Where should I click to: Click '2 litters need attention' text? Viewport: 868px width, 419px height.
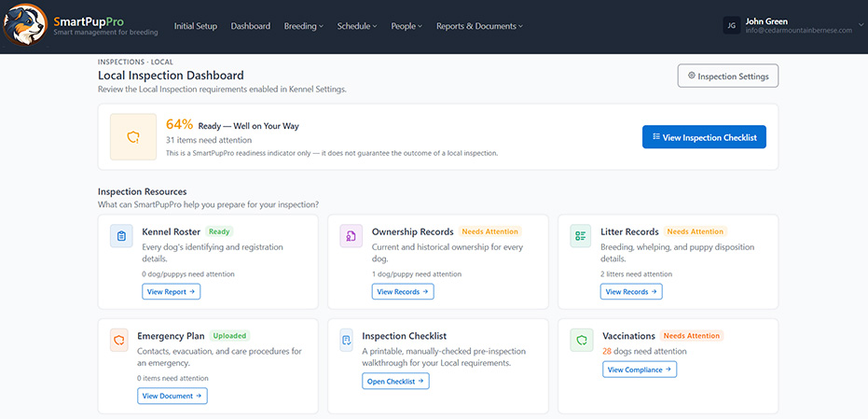[636, 273]
